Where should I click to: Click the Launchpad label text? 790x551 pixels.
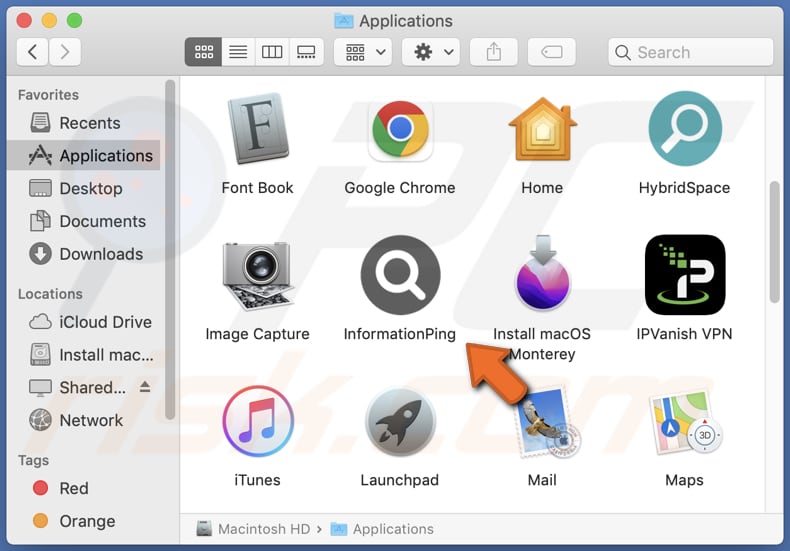click(x=400, y=480)
